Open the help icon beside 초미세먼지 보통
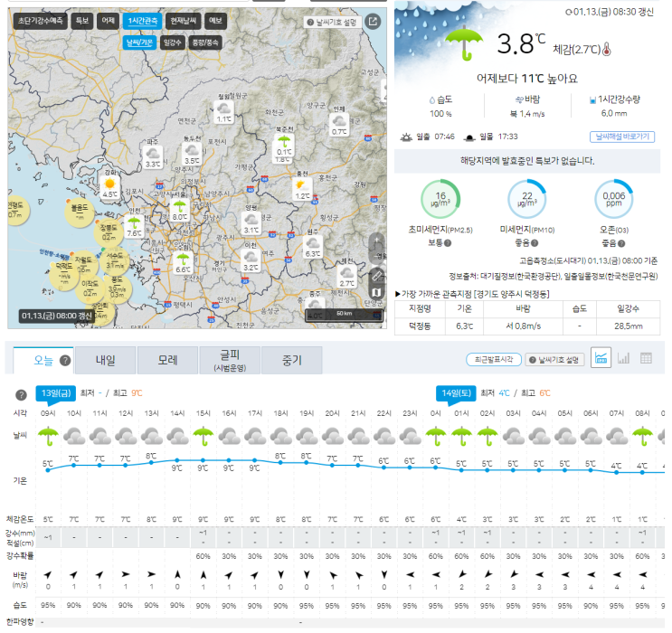672x633 pixels. coord(448,243)
